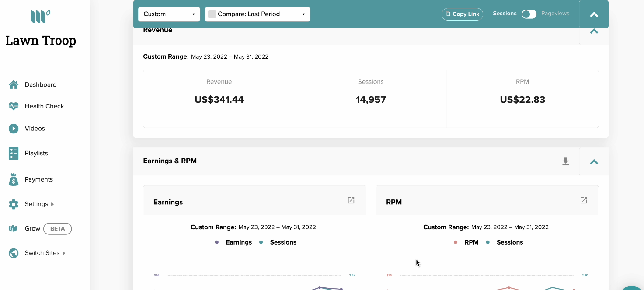The height and width of the screenshot is (290, 644).
Task: Open Payments menu item
Action: (39, 179)
